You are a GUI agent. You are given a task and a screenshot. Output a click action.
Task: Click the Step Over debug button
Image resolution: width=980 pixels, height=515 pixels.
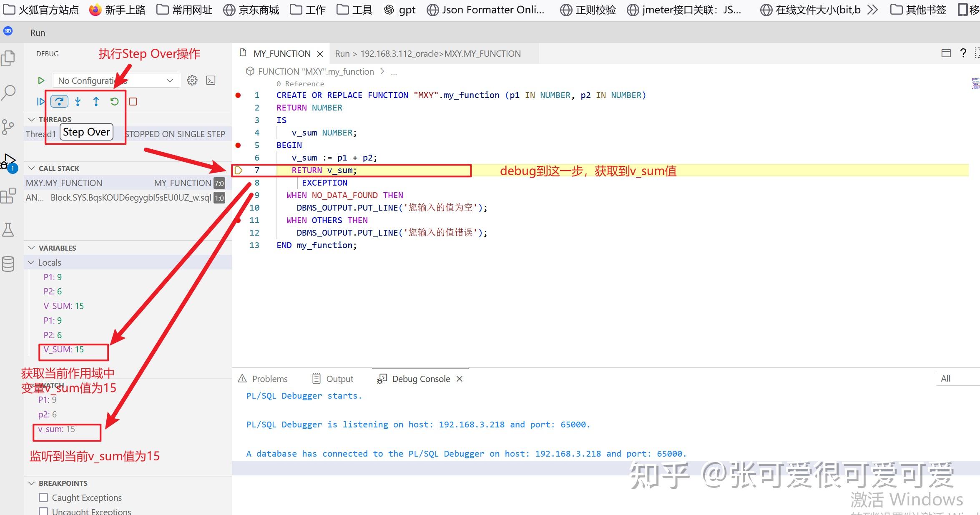59,101
